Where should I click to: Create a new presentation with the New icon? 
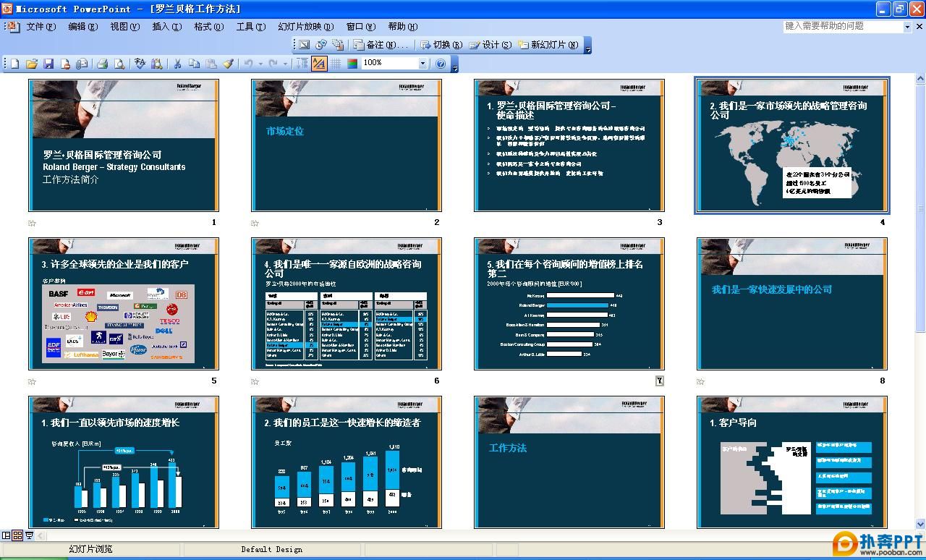(14, 64)
